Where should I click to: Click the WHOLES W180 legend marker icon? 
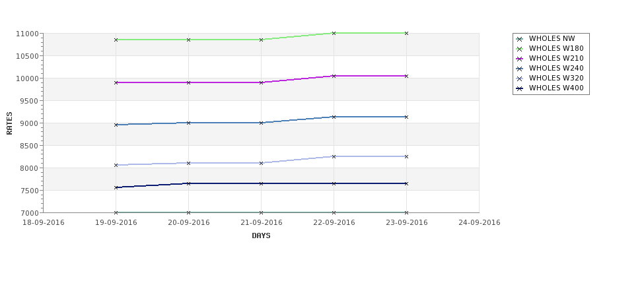[x=520, y=49]
